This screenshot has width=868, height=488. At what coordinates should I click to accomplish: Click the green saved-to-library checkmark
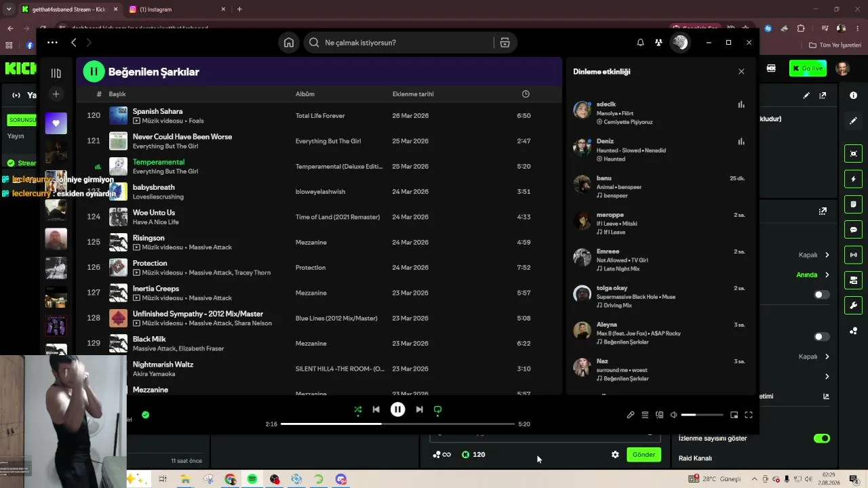coord(145,415)
